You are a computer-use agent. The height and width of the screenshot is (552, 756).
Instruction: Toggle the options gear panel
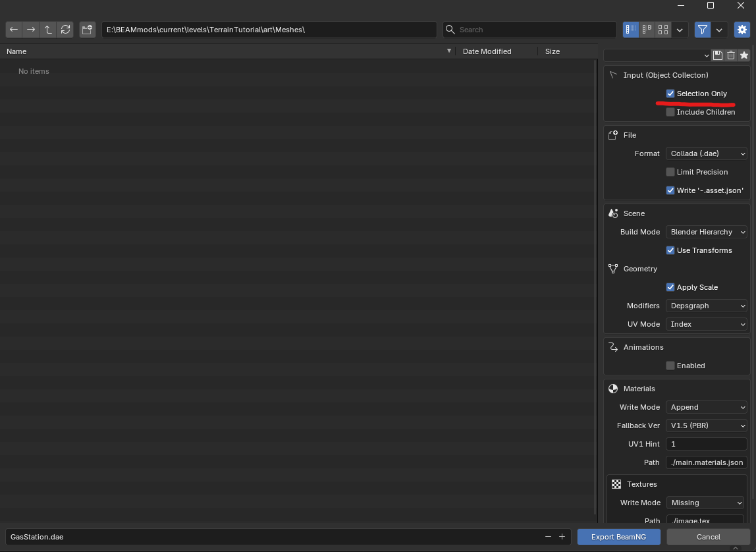pos(742,30)
